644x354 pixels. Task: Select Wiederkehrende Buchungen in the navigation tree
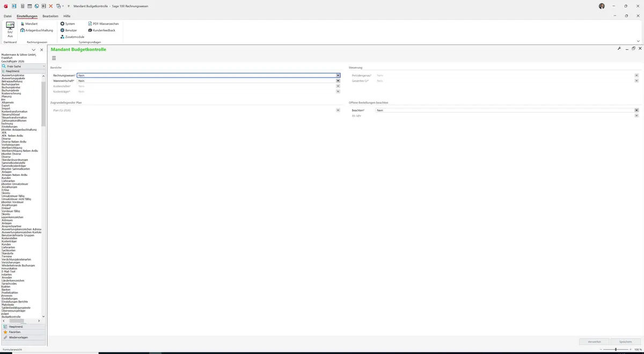pyautogui.click(x=18, y=265)
